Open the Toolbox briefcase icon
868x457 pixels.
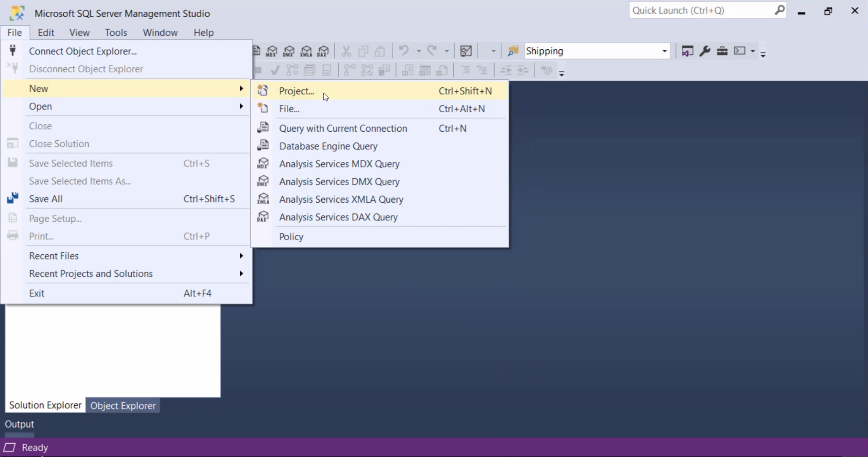point(722,51)
